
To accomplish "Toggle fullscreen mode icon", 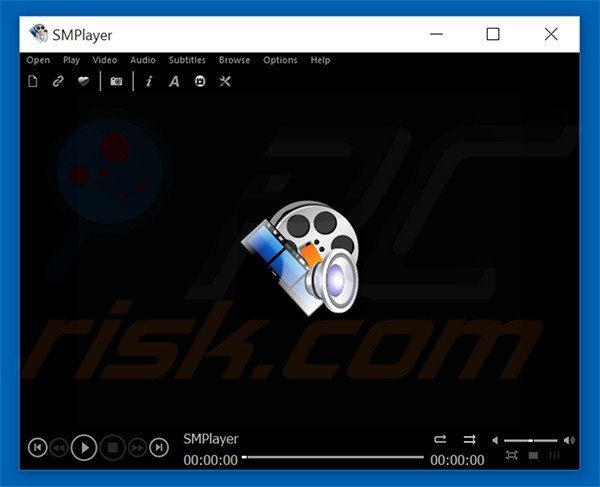I will [x=512, y=455].
